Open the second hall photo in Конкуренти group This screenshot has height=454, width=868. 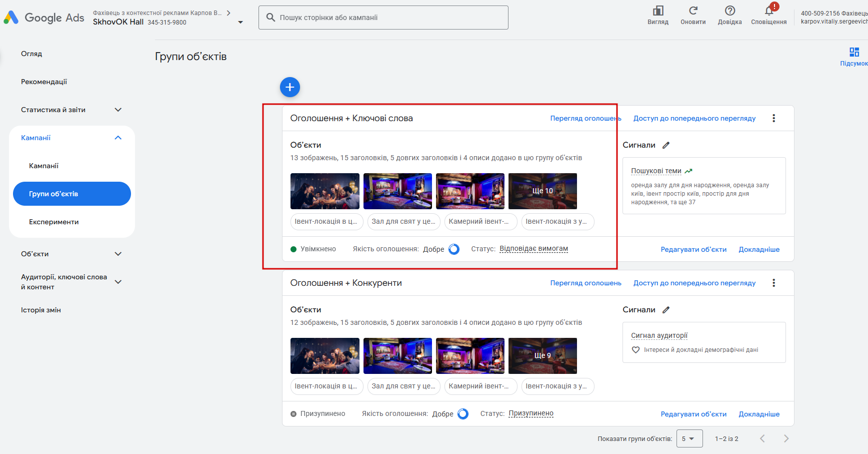(397, 356)
